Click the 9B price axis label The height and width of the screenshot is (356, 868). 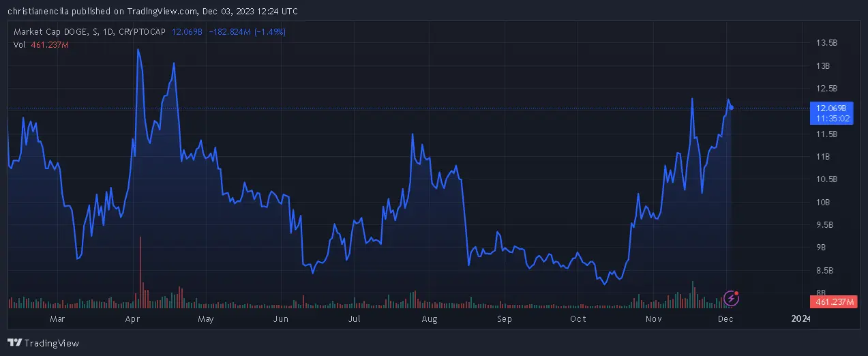822,248
